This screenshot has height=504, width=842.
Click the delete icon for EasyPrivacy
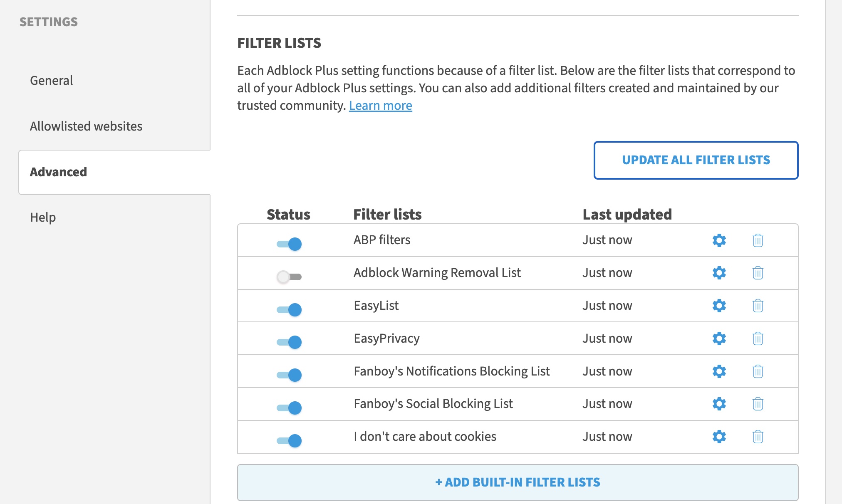[758, 338]
